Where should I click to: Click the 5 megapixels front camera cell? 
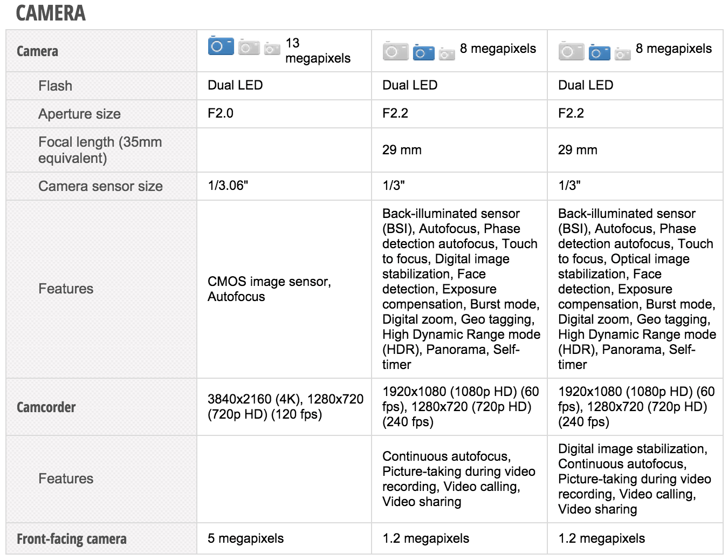tap(245, 538)
